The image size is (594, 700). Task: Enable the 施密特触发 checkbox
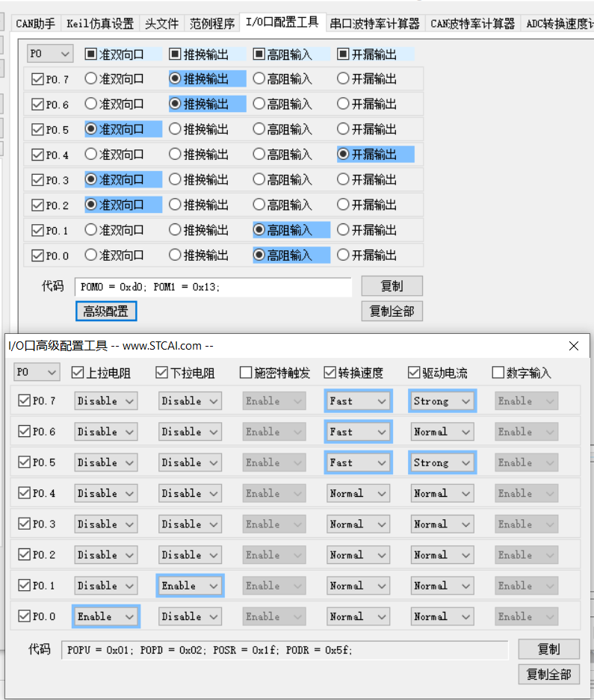(245, 372)
